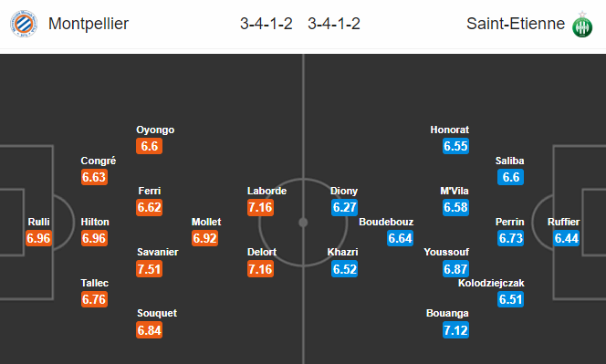Click the Saint-Etienne club crest icon
Screen dimensions: 606x364
pos(582,25)
